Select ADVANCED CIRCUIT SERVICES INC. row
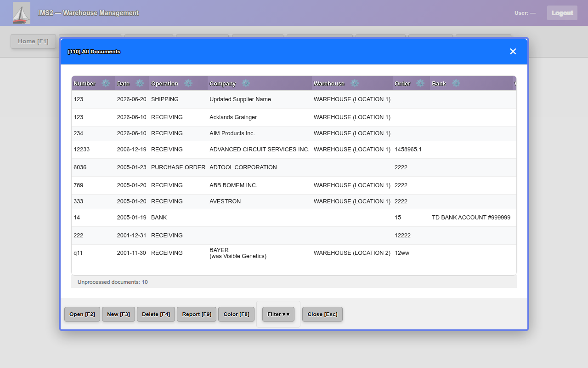The image size is (588, 368). 294,149
